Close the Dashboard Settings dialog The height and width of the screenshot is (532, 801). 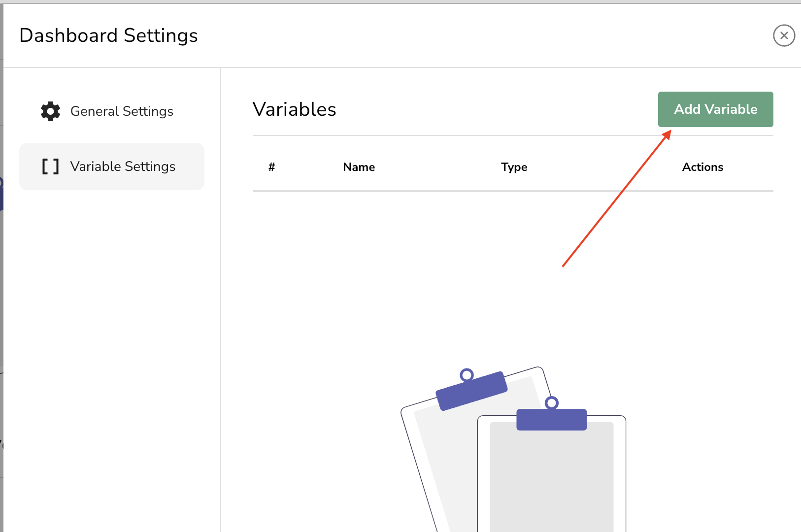pos(784,35)
